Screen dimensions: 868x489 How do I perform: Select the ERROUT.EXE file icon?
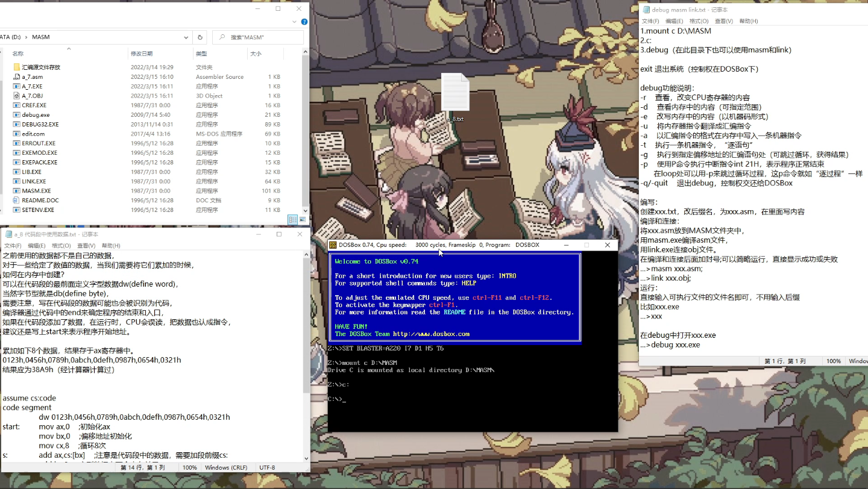17,143
